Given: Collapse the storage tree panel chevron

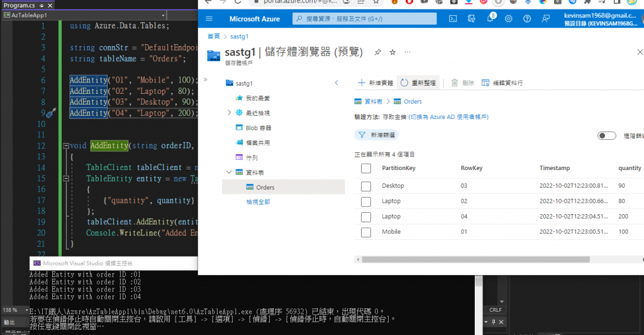Looking at the screenshot, I should pos(336,83).
